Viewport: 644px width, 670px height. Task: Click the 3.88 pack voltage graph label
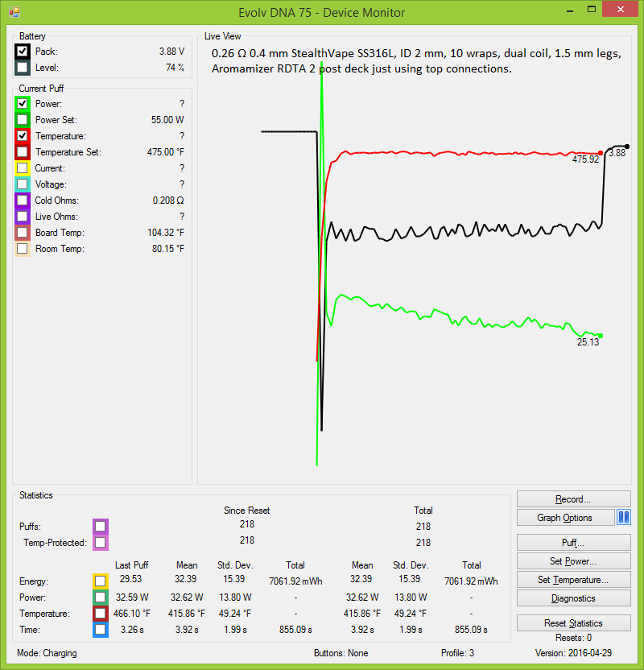point(617,153)
